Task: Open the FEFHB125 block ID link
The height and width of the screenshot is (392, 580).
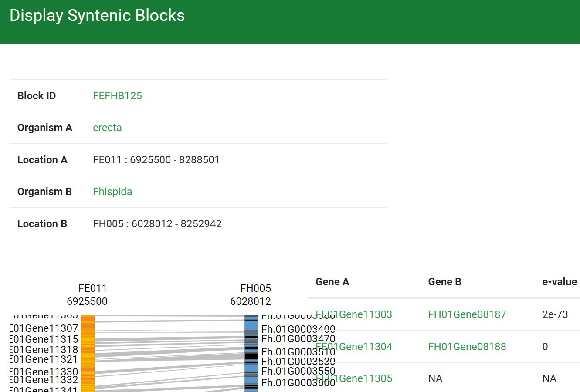Action: coord(117,96)
